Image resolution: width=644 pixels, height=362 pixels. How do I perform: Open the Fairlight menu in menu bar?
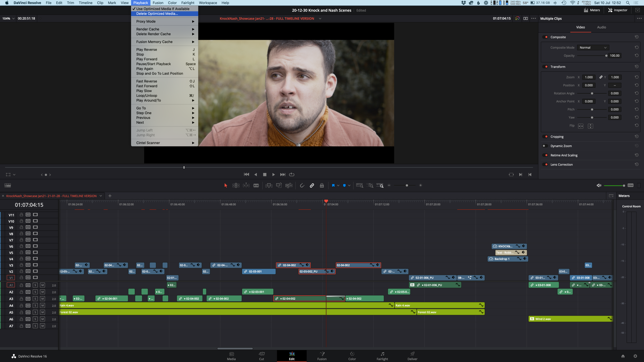[188, 3]
